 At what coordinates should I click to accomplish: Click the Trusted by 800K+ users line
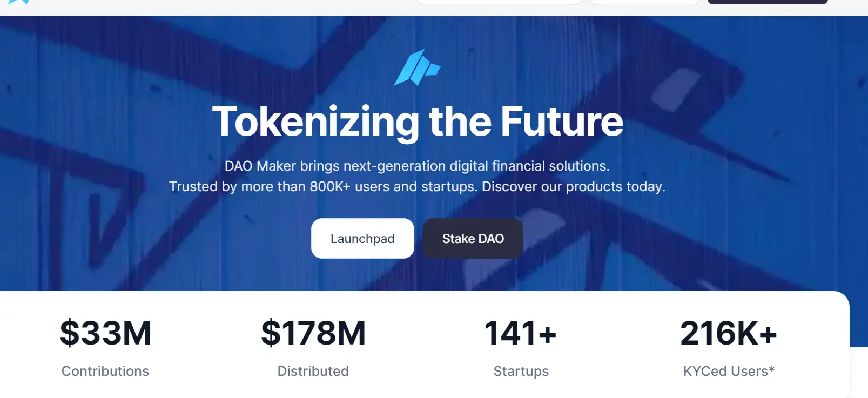(x=417, y=186)
